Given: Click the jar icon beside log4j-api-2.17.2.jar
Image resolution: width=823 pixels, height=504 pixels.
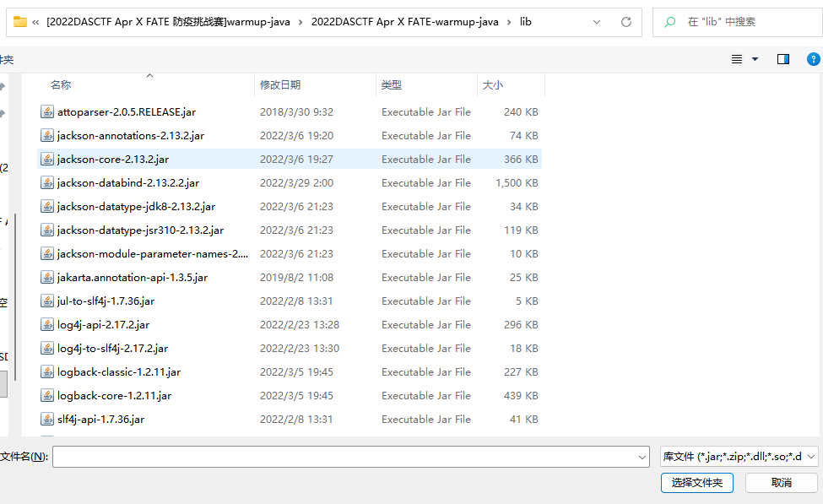Looking at the screenshot, I should point(47,324).
